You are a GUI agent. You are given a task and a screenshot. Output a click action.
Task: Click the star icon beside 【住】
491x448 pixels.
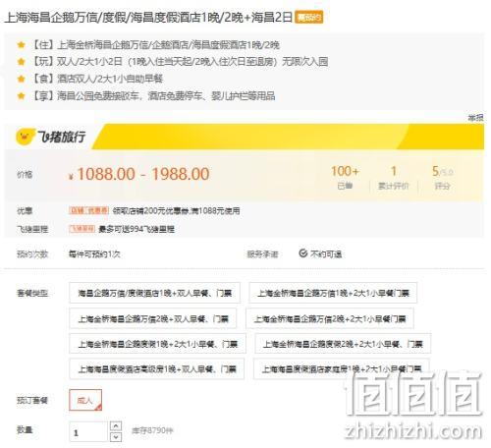[x=22, y=45]
